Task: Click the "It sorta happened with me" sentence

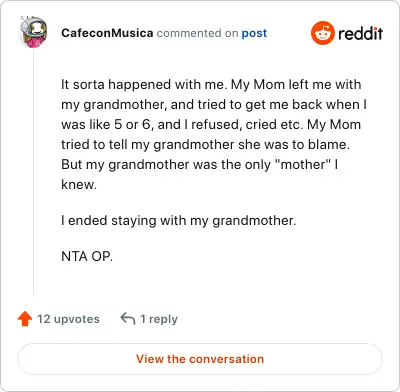Action: 144,84
